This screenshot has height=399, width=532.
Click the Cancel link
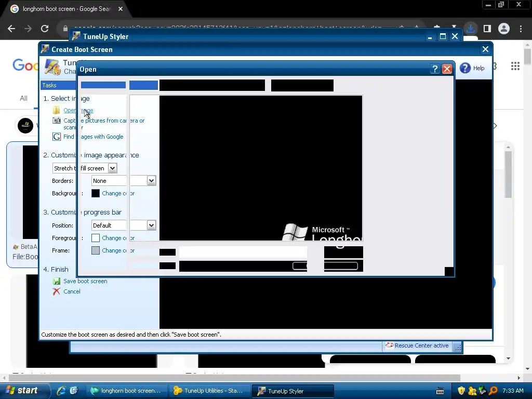click(x=72, y=291)
